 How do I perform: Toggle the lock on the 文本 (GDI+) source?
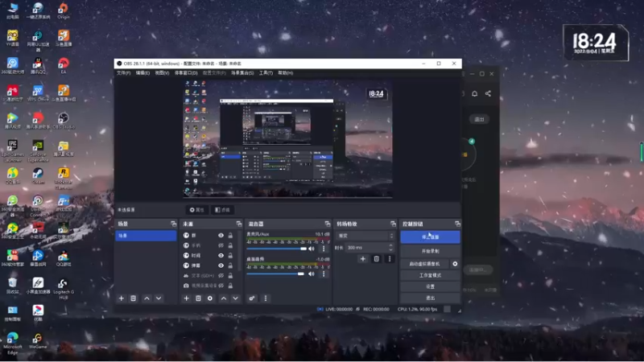click(x=230, y=275)
